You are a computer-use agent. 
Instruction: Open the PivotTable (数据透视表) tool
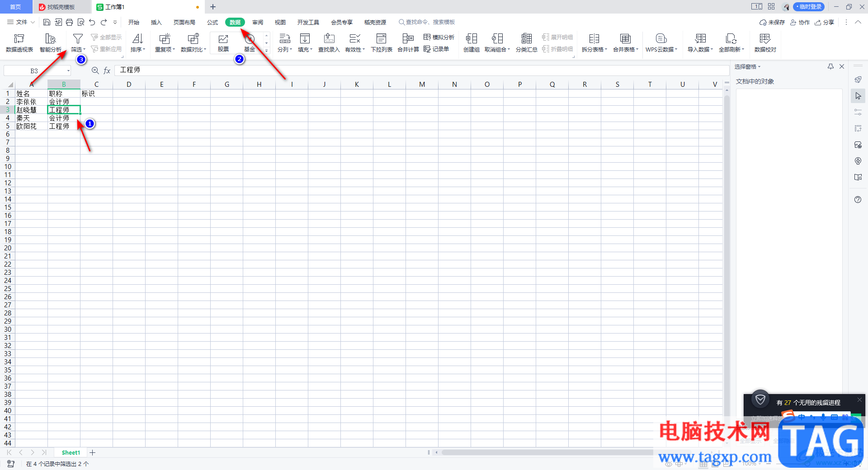click(x=19, y=43)
